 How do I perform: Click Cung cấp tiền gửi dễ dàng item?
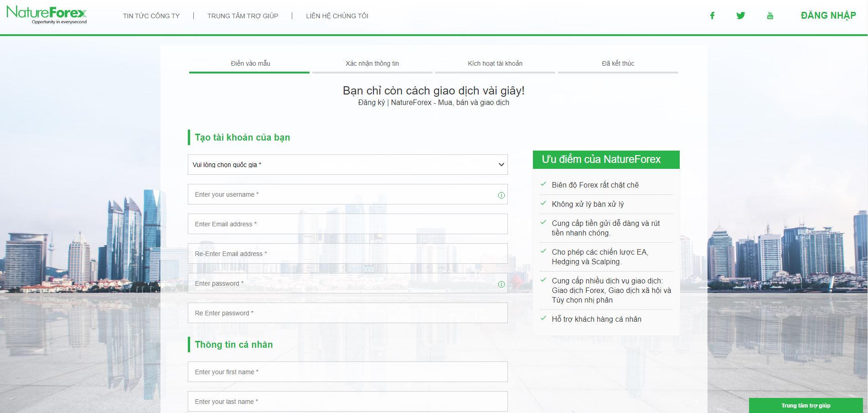pos(606,228)
